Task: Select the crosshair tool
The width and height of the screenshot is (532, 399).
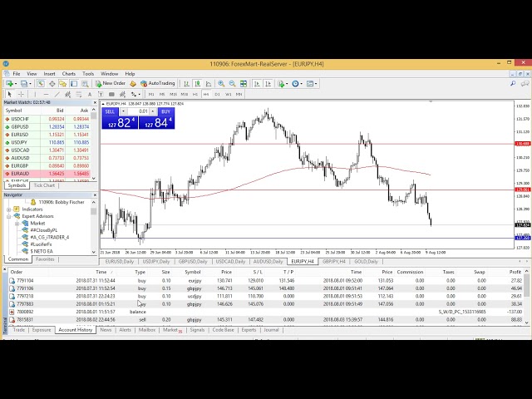Action: click(22, 94)
